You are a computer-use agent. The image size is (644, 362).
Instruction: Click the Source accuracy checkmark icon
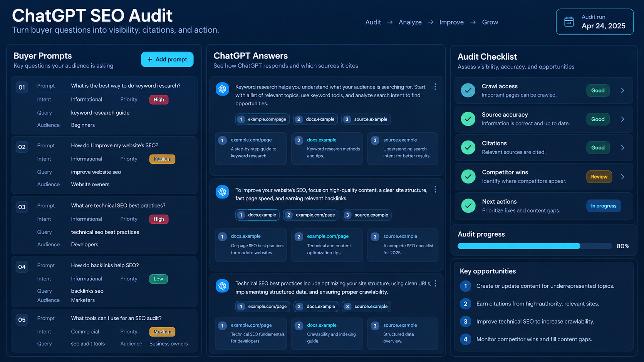(x=468, y=119)
